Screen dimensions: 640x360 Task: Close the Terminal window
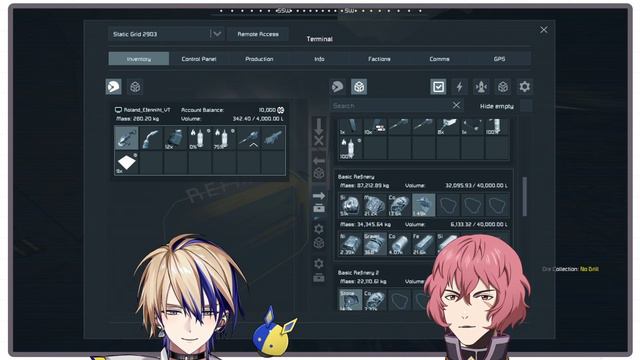[544, 30]
